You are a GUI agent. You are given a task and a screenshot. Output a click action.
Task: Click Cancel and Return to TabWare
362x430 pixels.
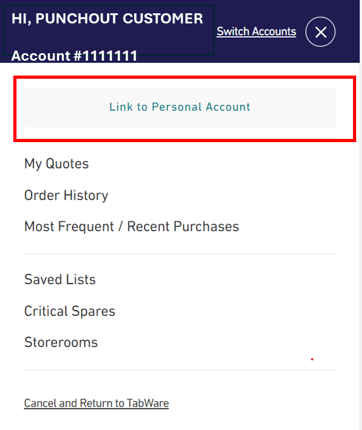[96, 403]
